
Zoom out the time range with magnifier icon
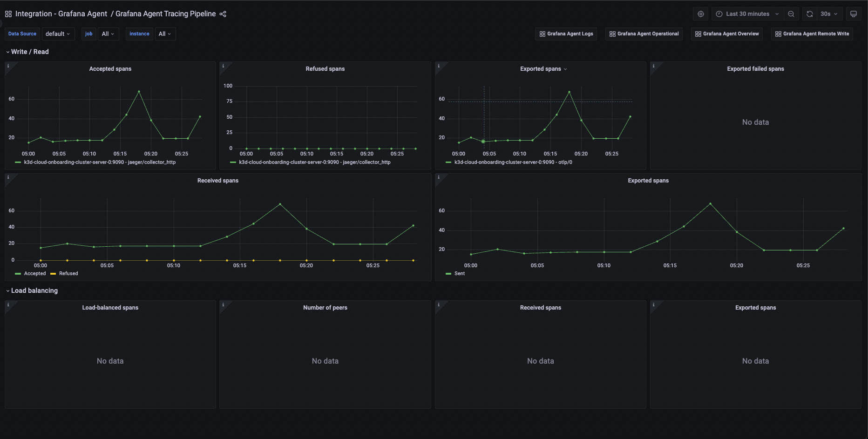(x=791, y=14)
